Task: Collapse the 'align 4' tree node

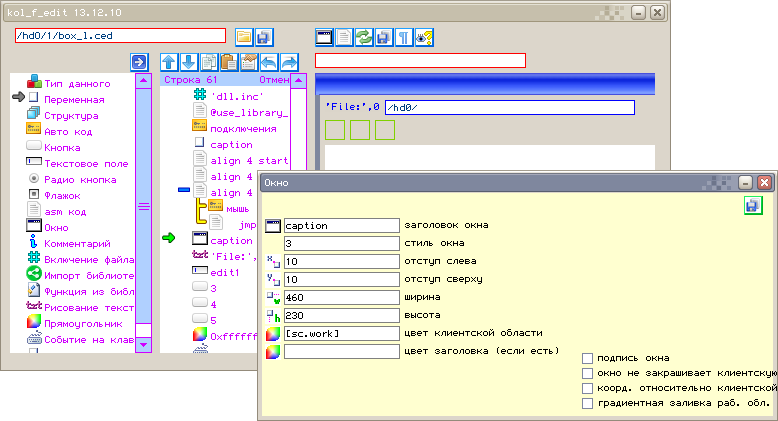Action: click(x=182, y=190)
